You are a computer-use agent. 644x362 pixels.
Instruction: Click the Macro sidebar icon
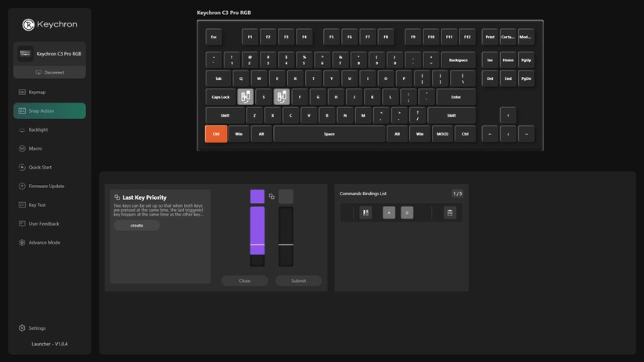[x=22, y=149]
